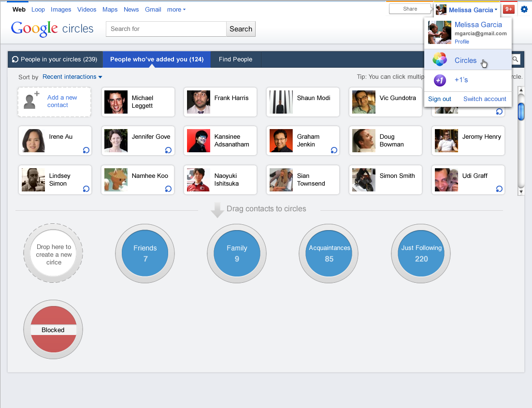Click Add a new contact card

point(55,102)
